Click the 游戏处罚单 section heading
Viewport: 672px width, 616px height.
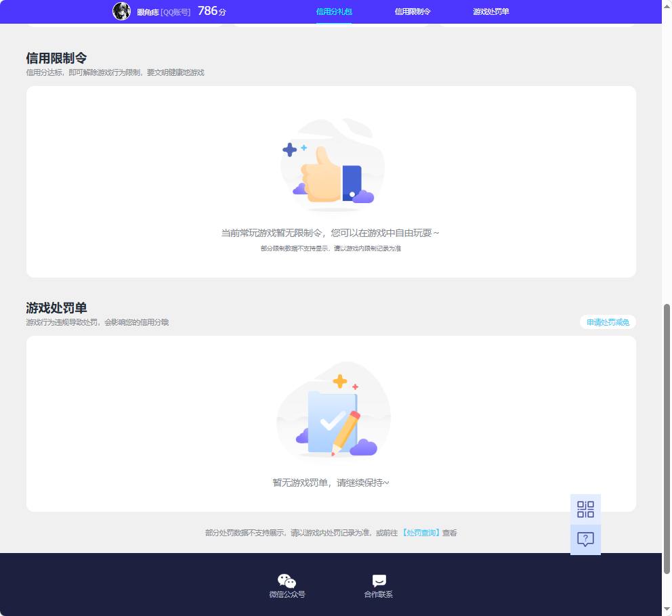click(x=56, y=307)
